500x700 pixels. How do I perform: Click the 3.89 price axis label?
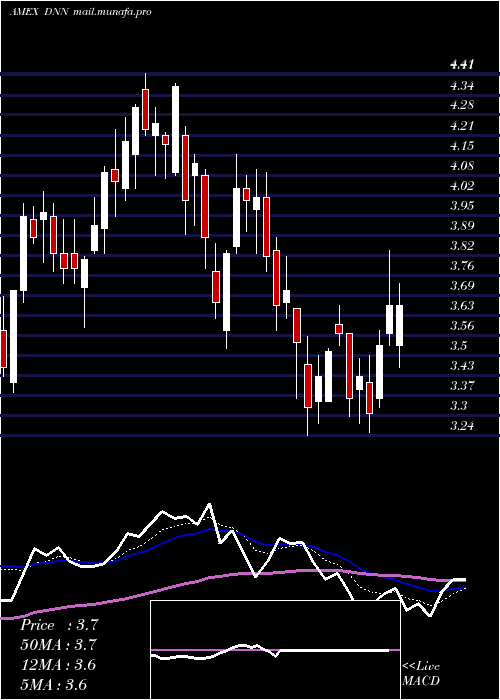pos(461,225)
